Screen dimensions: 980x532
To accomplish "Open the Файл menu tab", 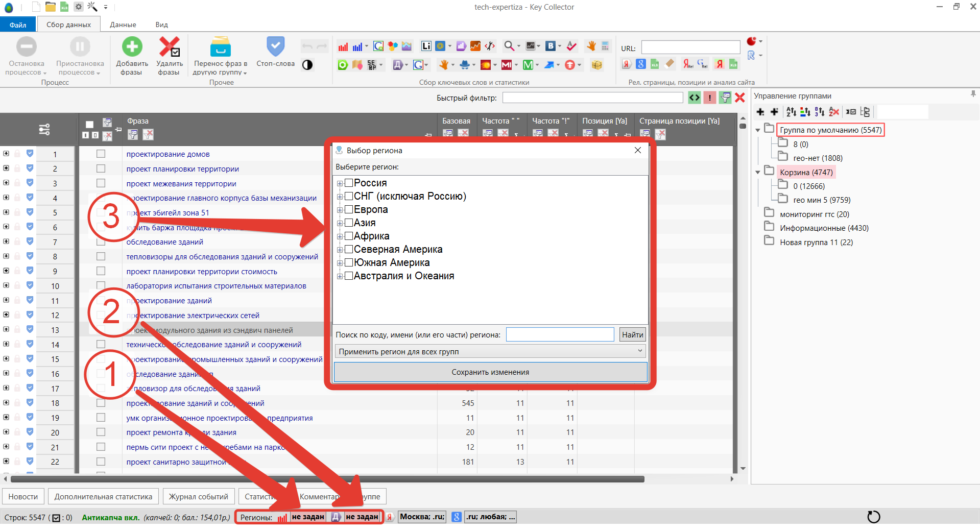I will click(x=18, y=25).
